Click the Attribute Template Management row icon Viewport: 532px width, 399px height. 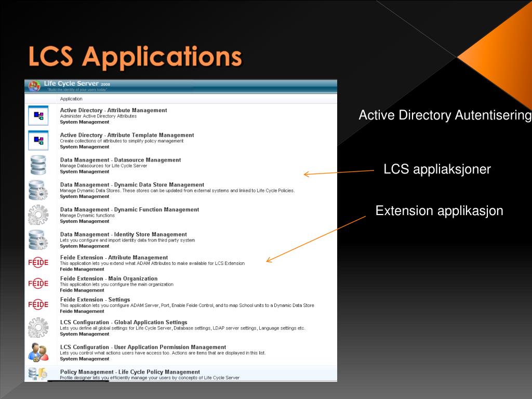[38, 140]
